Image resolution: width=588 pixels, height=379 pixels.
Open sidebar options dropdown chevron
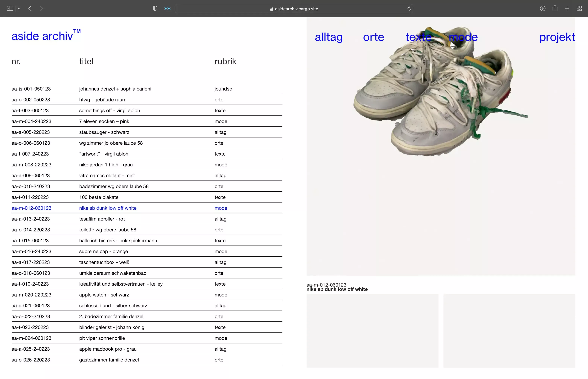19,9
